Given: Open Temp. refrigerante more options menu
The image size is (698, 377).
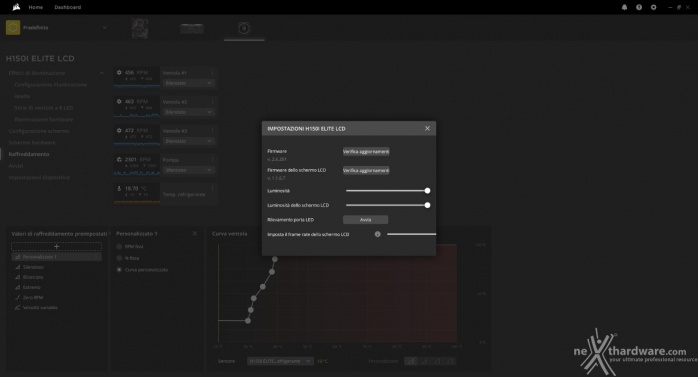Looking at the screenshot, I should pos(212,189).
